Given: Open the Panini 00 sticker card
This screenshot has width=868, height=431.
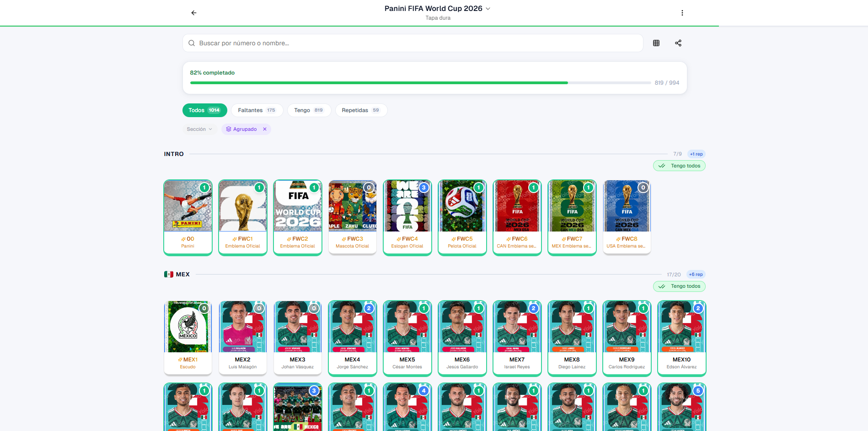Looking at the screenshot, I should [188, 217].
